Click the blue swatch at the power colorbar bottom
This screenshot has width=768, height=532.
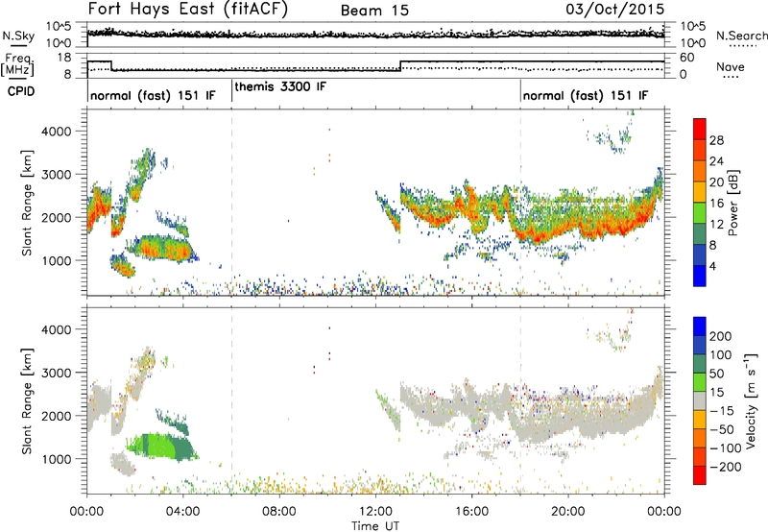click(x=700, y=276)
